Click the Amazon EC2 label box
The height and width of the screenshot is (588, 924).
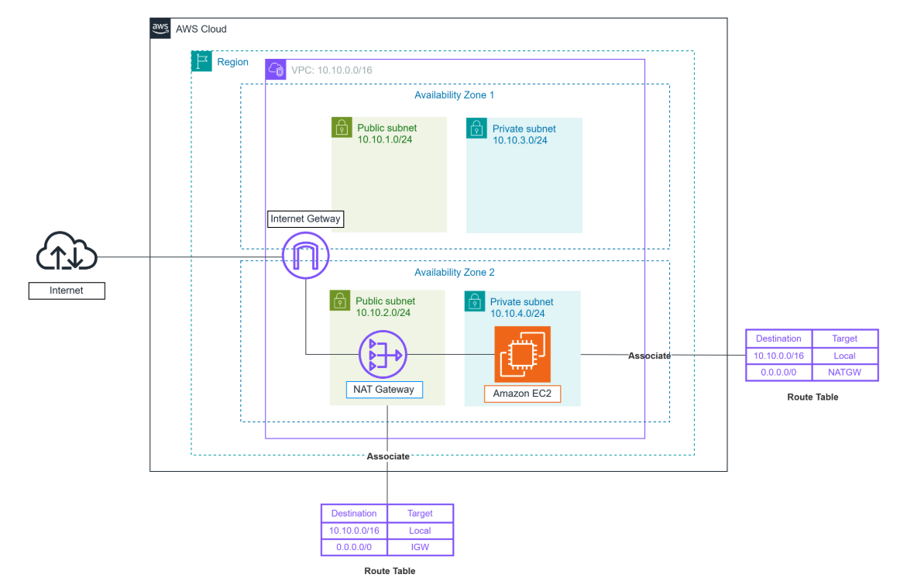pos(522,394)
